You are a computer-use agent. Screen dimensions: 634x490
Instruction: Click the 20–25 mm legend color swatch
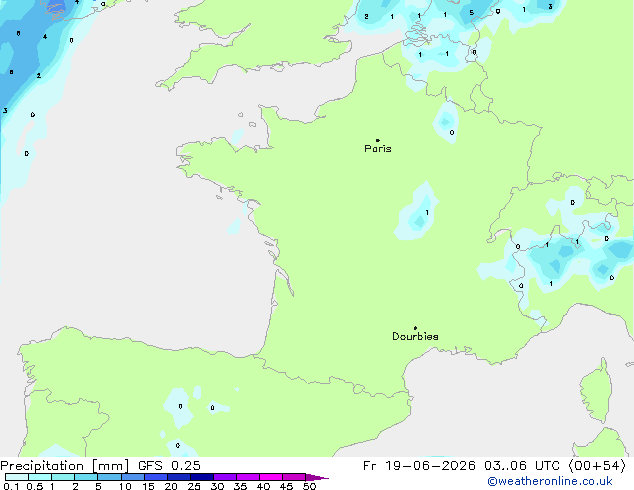click(x=178, y=477)
